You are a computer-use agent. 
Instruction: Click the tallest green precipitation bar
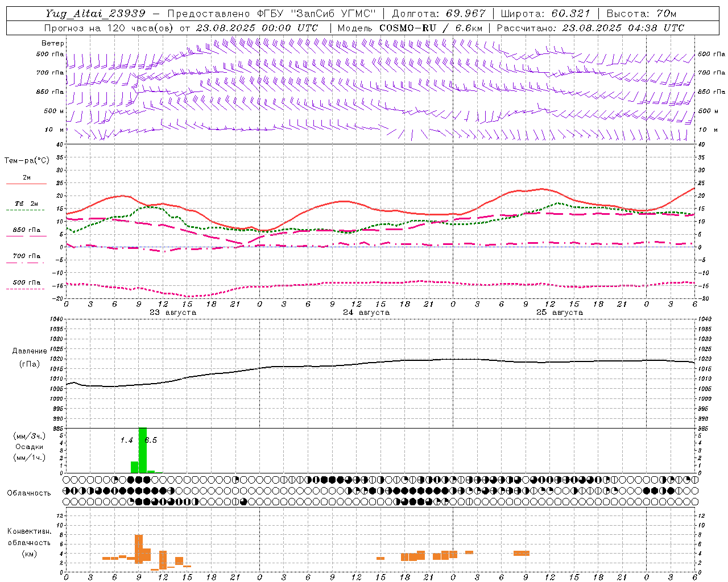pos(143,450)
